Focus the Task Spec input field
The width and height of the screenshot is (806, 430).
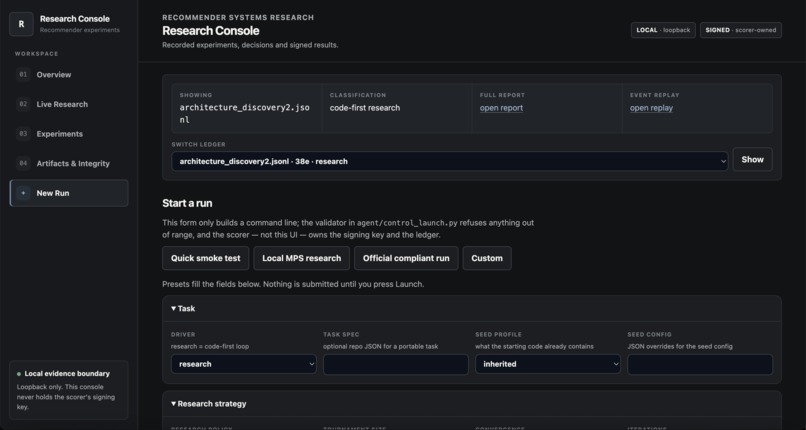[396, 364]
